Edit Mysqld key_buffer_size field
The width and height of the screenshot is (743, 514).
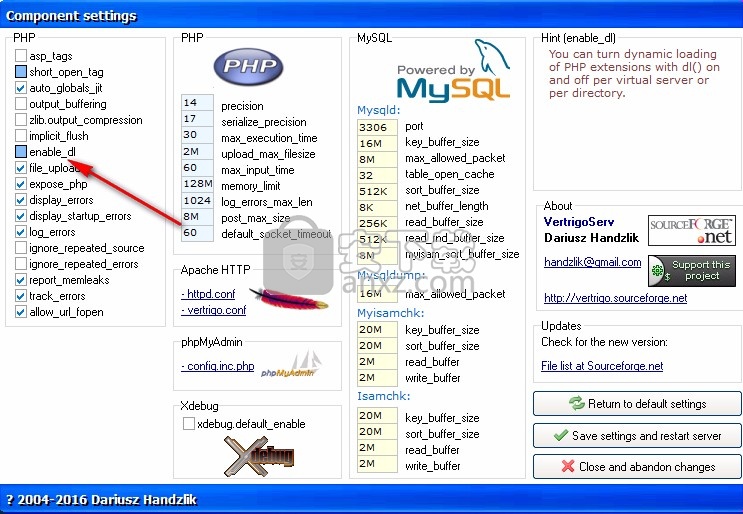377,143
